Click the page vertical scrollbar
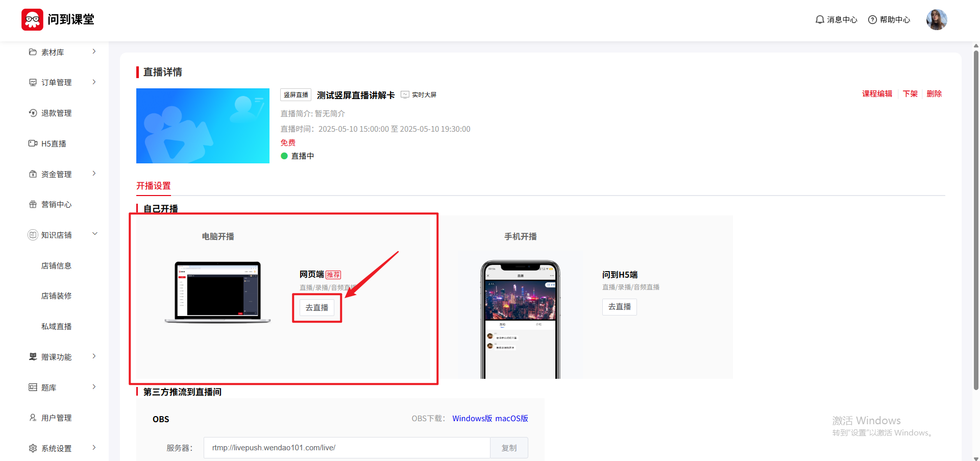The height and width of the screenshot is (461, 980). [x=976, y=220]
